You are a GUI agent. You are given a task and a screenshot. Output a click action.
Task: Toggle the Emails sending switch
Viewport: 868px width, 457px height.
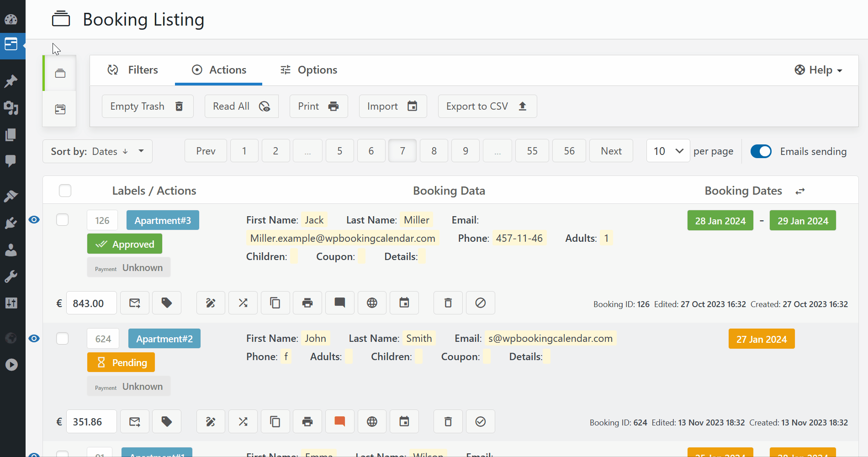[761, 151]
